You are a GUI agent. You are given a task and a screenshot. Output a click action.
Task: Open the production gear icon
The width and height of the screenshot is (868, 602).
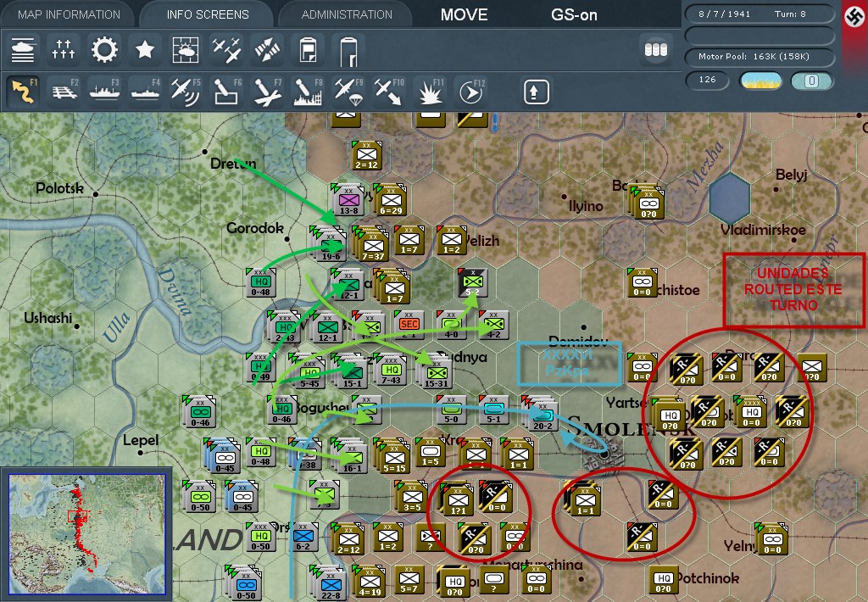click(104, 50)
